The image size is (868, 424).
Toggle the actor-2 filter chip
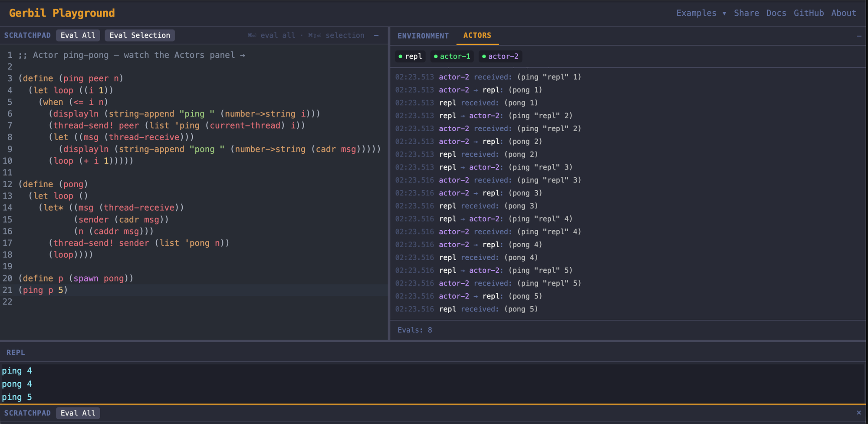[x=500, y=56]
